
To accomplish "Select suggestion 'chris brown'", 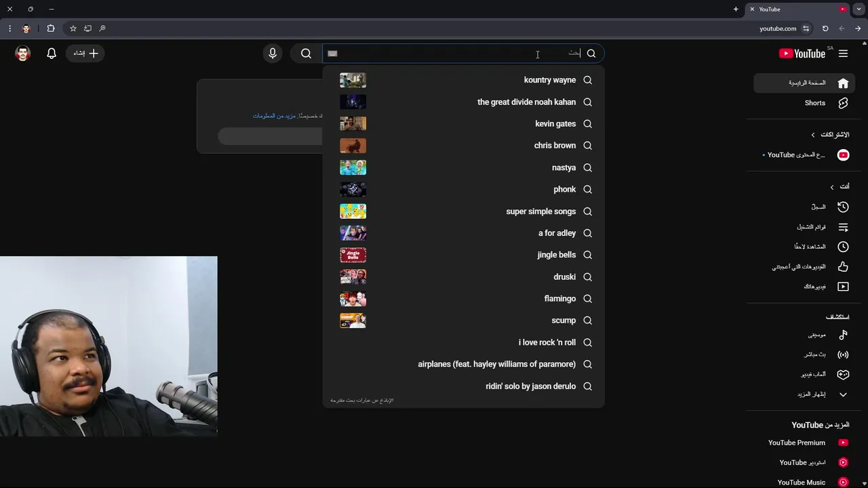I will pos(463,146).
